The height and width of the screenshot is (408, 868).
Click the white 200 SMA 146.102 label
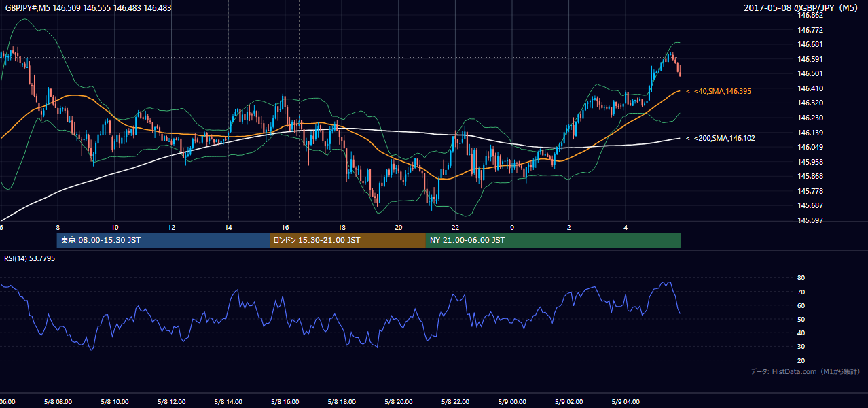tap(721, 138)
